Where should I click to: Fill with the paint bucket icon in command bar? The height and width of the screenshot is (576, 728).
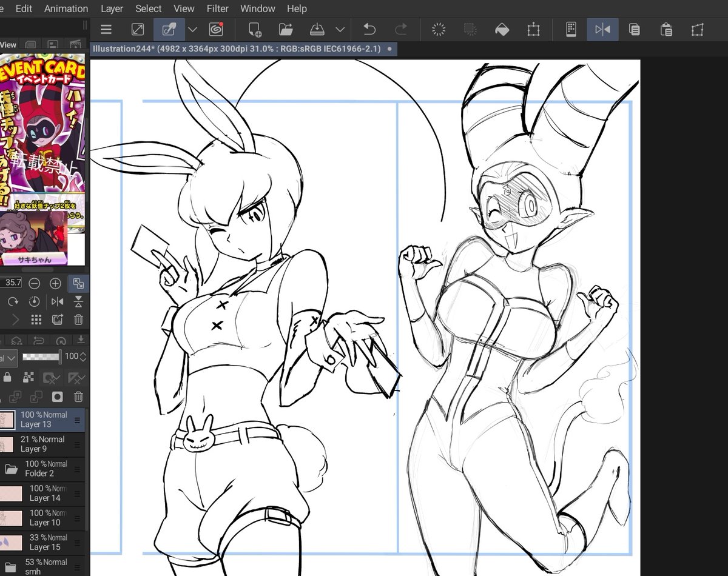tap(502, 29)
